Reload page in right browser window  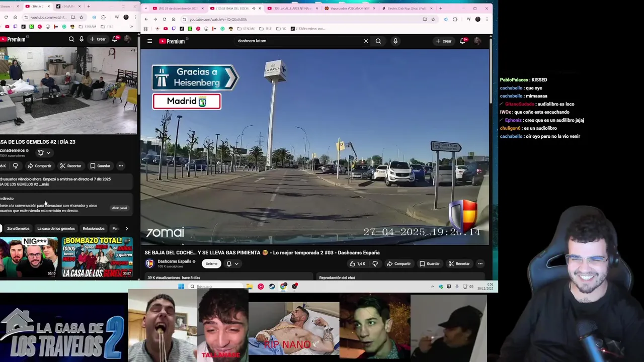164,19
